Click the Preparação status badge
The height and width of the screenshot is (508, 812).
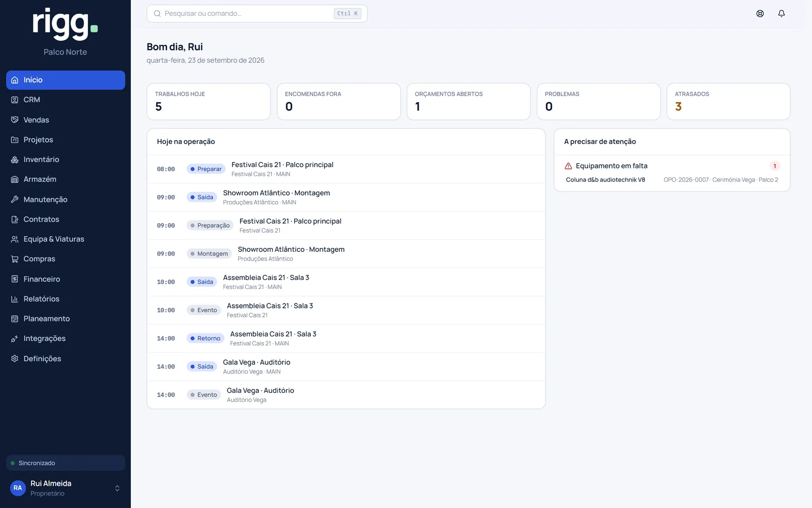210,225
